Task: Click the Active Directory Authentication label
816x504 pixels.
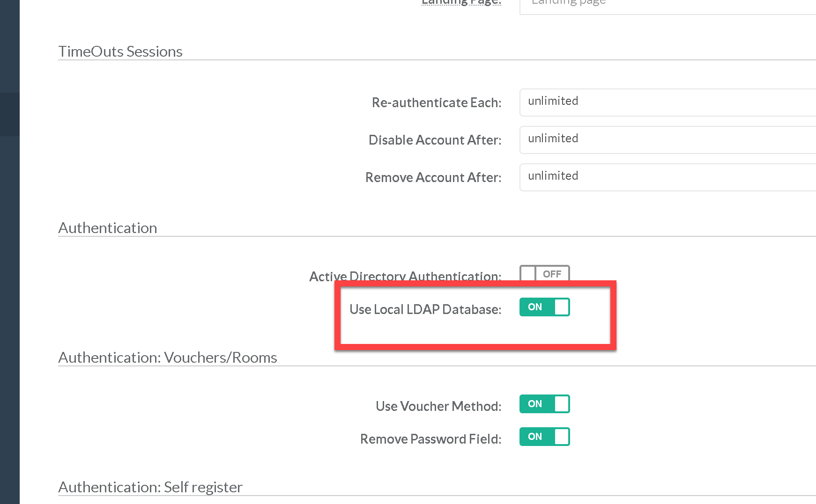Action: click(405, 276)
